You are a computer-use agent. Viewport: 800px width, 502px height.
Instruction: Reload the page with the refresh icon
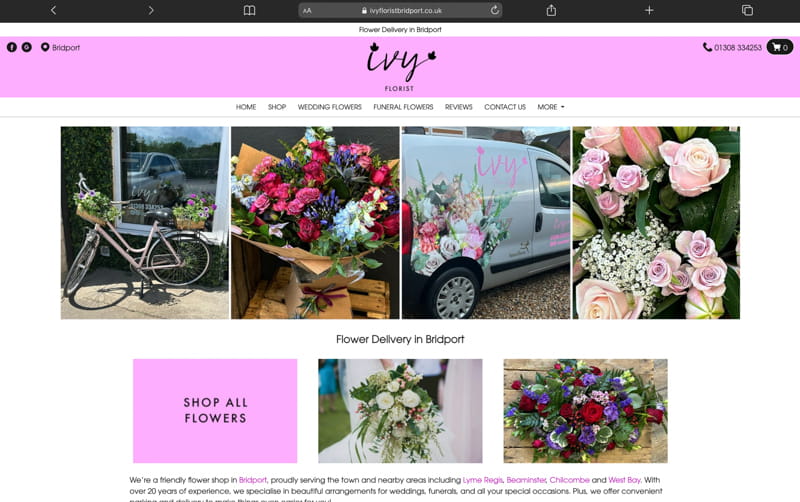[x=494, y=10]
